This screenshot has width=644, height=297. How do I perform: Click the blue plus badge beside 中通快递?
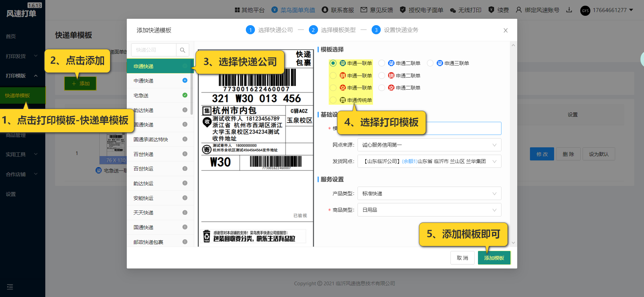[x=185, y=81]
